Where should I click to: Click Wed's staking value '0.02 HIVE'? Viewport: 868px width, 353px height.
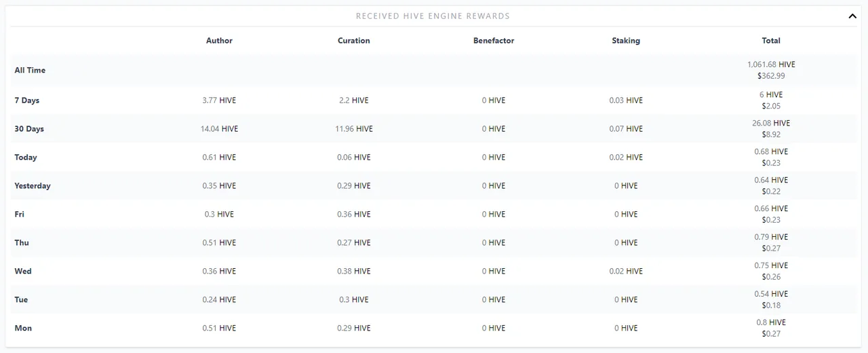(x=626, y=272)
